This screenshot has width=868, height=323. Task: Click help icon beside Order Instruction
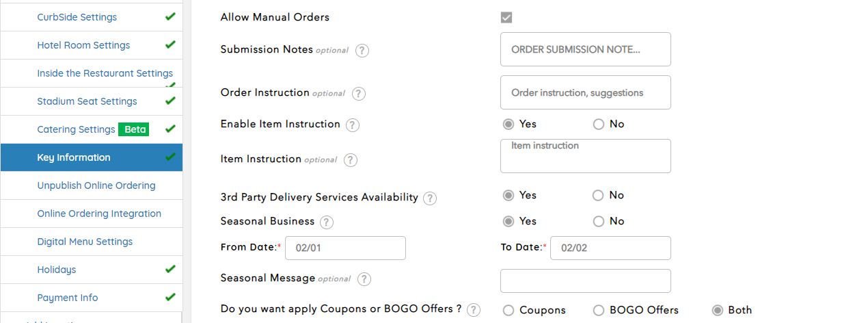359,93
